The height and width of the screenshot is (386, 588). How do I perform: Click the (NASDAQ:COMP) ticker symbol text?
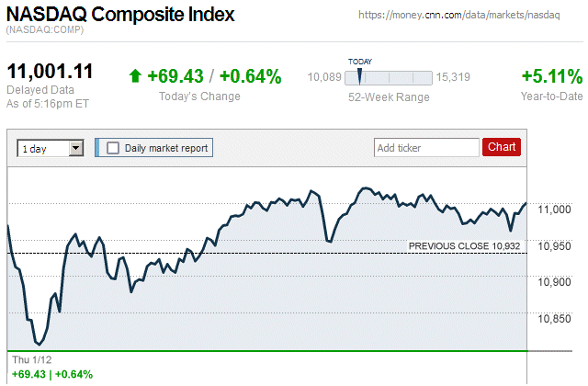[x=44, y=31]
